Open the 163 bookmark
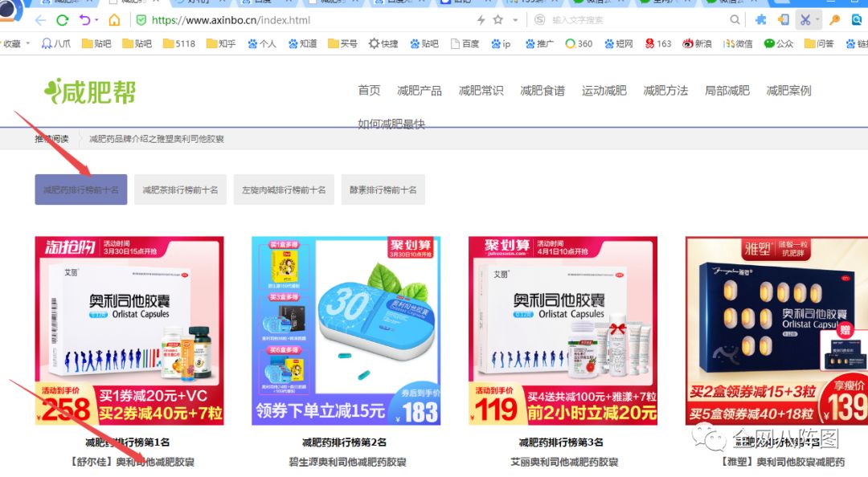 658,43
